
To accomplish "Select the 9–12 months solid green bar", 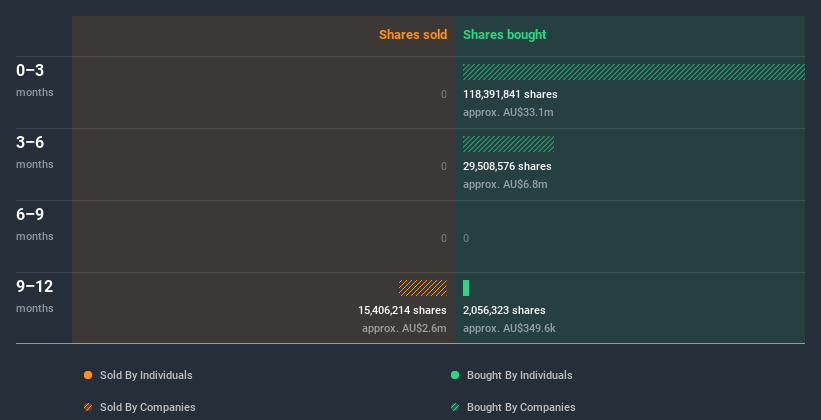I will click(x=466, y=288).
